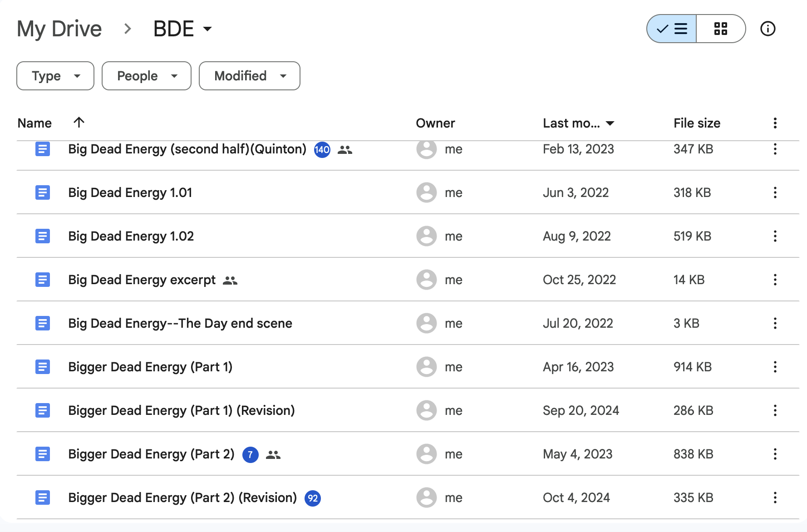Open more actions for Big Dead Energy 1.01
Image resolution: width=807 pixels, height=532 pixels.
(775, 193)
